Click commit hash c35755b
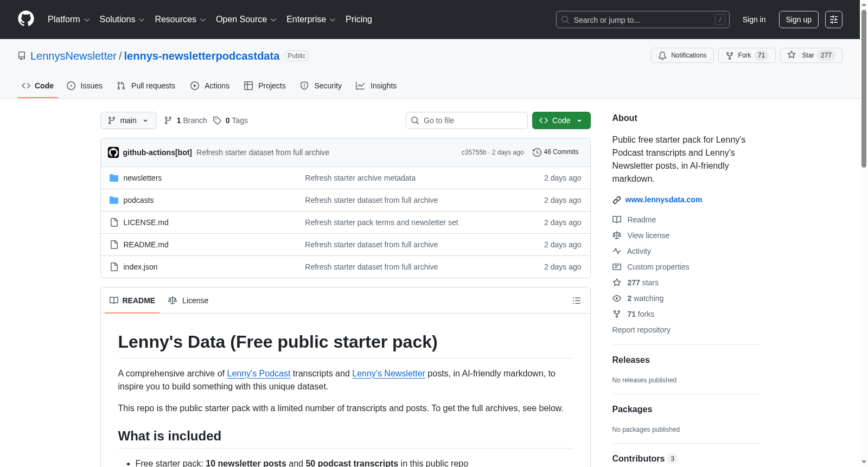 (x=474, y=152)
